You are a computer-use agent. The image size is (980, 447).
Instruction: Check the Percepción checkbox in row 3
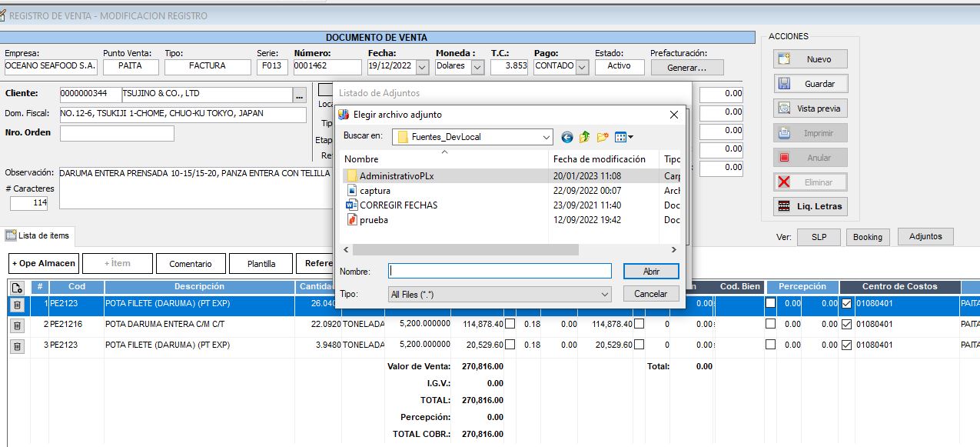click(x=771, y=345)
